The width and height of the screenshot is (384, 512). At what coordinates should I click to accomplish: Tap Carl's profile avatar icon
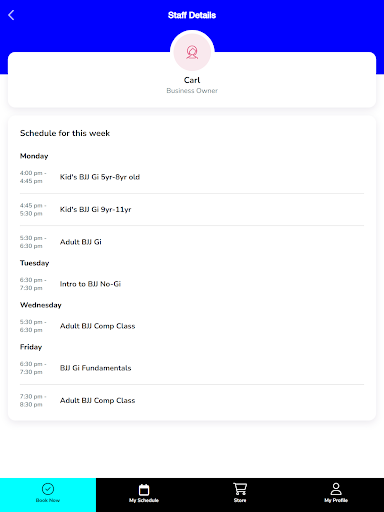point(192,52)
